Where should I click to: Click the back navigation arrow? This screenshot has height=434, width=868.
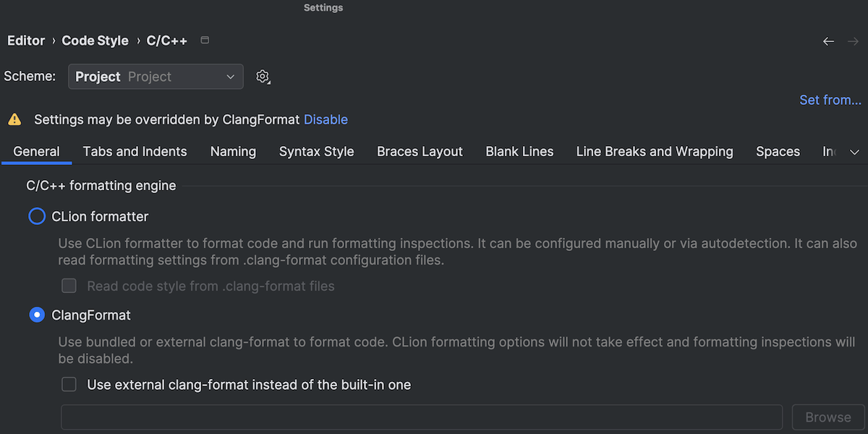(828, 41)
